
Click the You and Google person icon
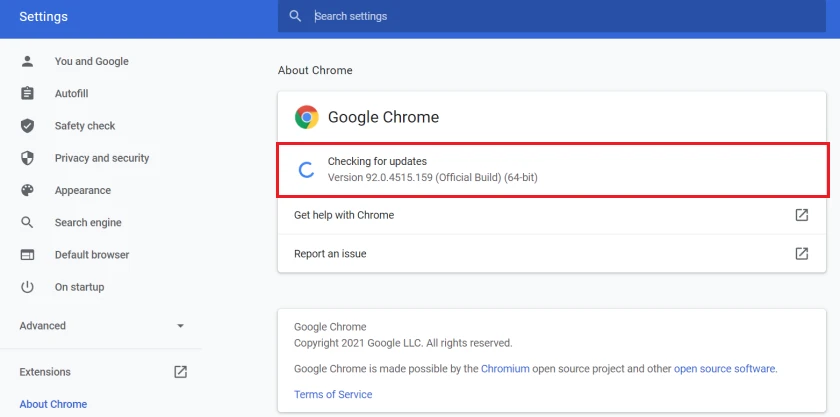point(28,62)
